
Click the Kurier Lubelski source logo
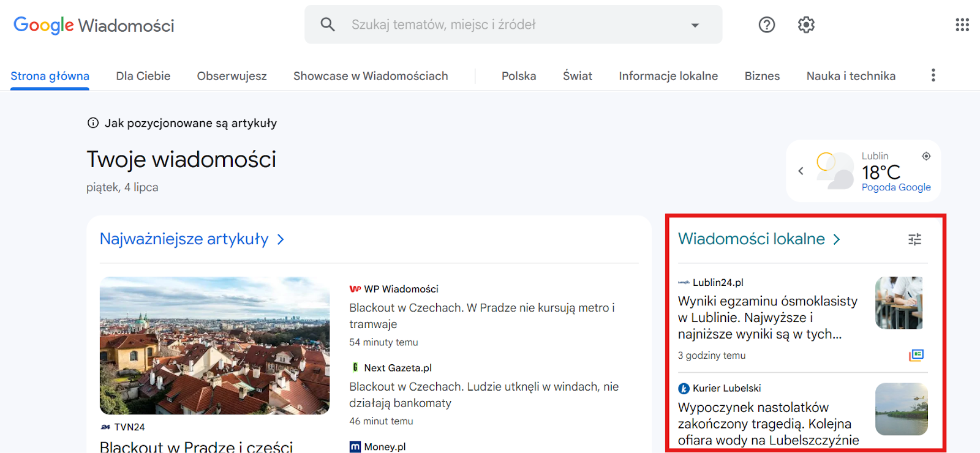tap(684, 388)
